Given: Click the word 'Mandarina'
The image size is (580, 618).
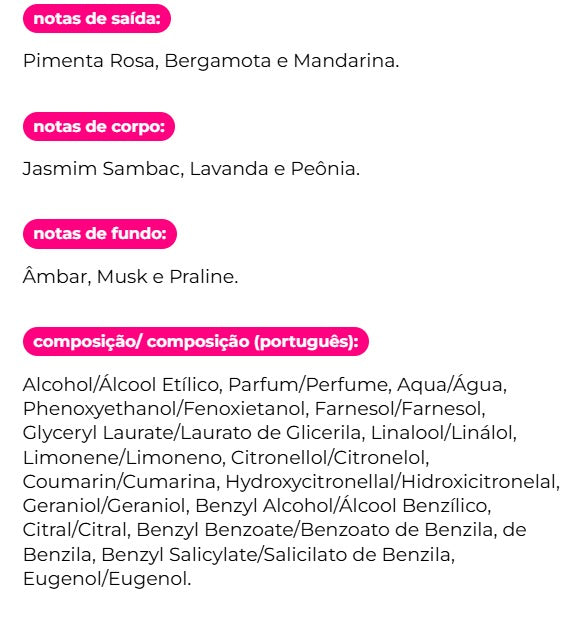Looking at the screenshot, I should (344, 61).
